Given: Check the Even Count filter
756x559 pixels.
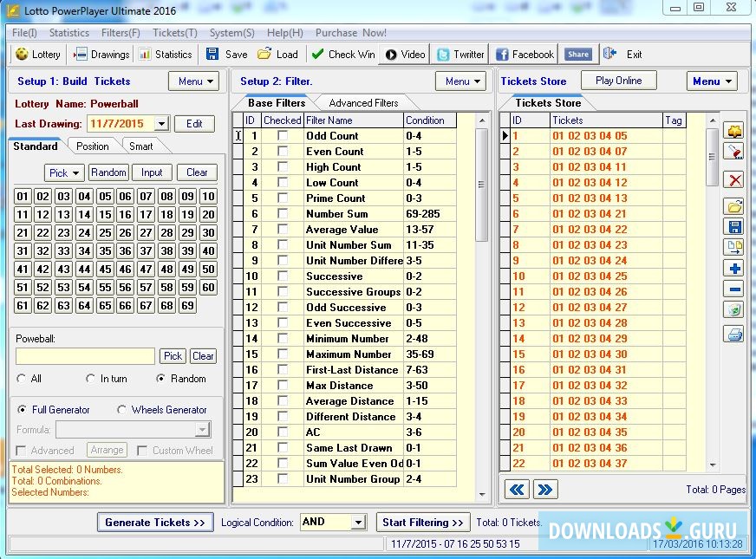Looking at the screenshot, I should coord(283,152).
